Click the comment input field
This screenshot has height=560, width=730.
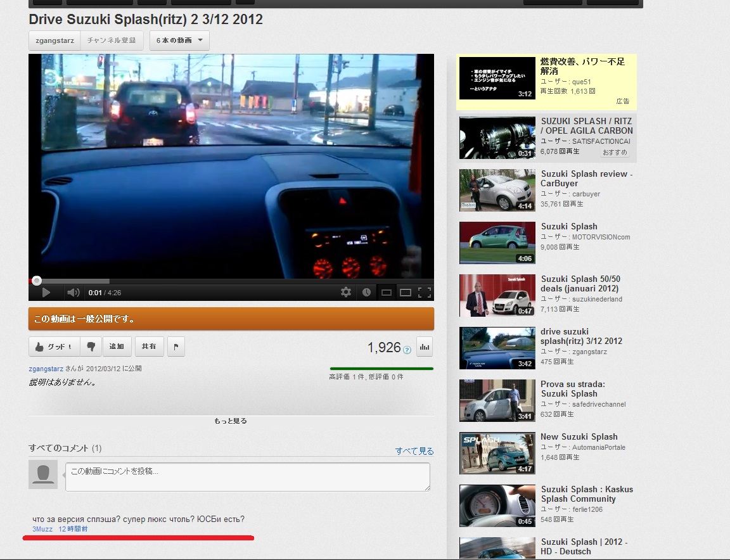(x=248, y=476)
